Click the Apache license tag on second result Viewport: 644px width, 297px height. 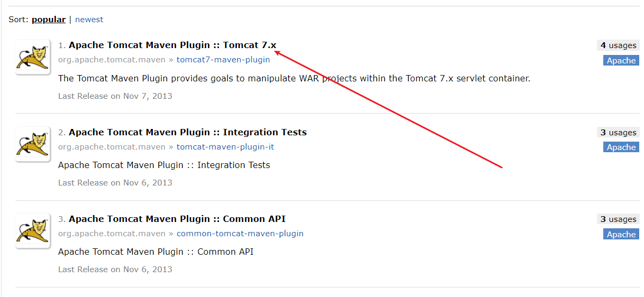(621, 147)
